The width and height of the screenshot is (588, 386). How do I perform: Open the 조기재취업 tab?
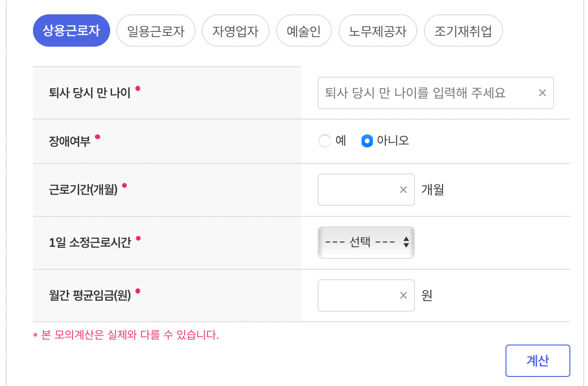(x=463, y=30)
